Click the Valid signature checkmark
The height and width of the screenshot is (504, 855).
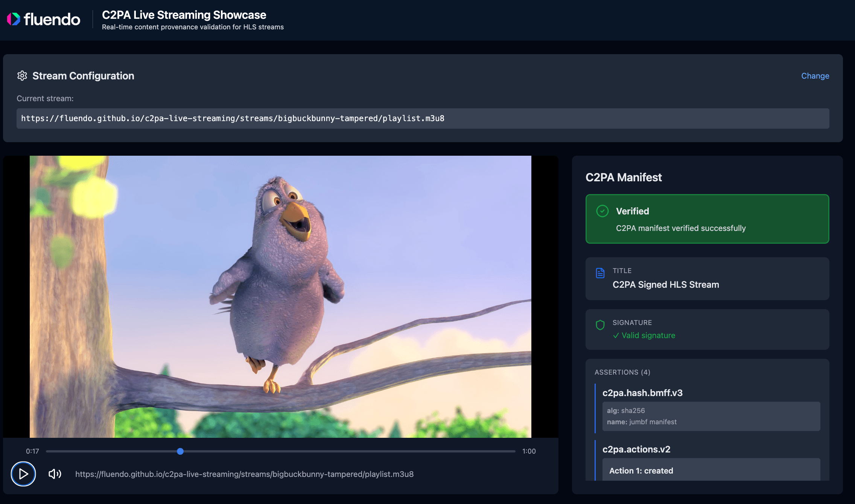616,335
